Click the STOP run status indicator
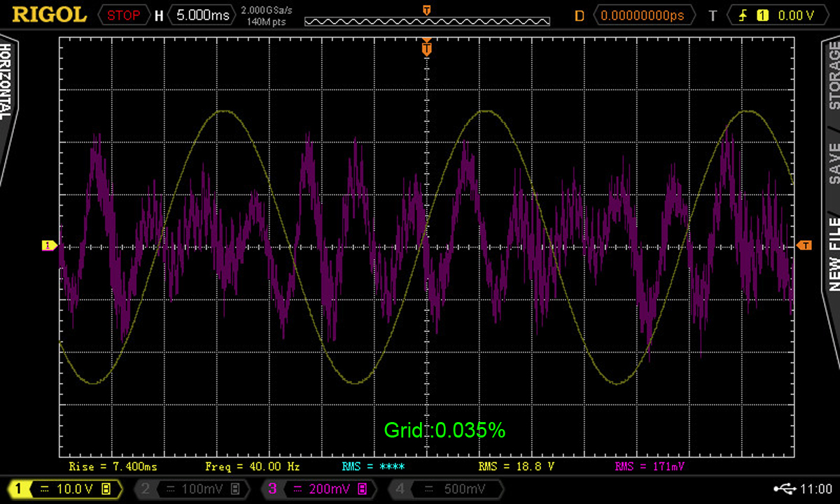Image resolution: width=840 pixels, height=504 pixels. coord(123,15)
